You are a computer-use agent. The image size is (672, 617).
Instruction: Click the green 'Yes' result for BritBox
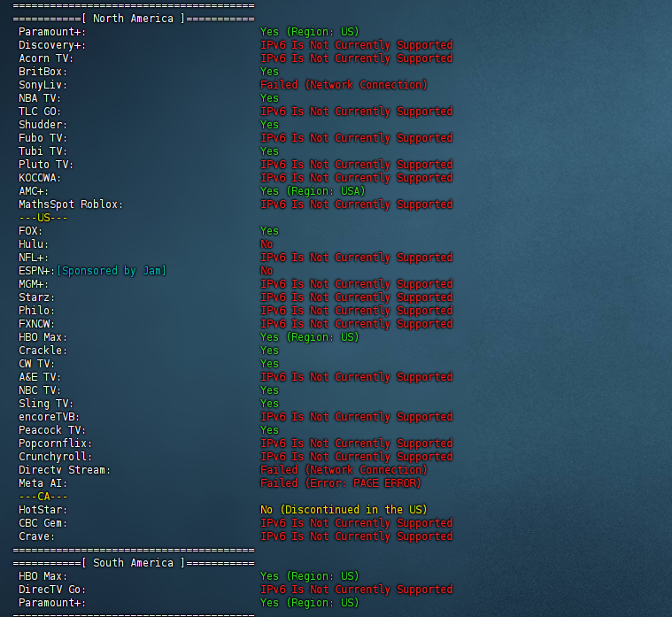(x=269, y=72)
